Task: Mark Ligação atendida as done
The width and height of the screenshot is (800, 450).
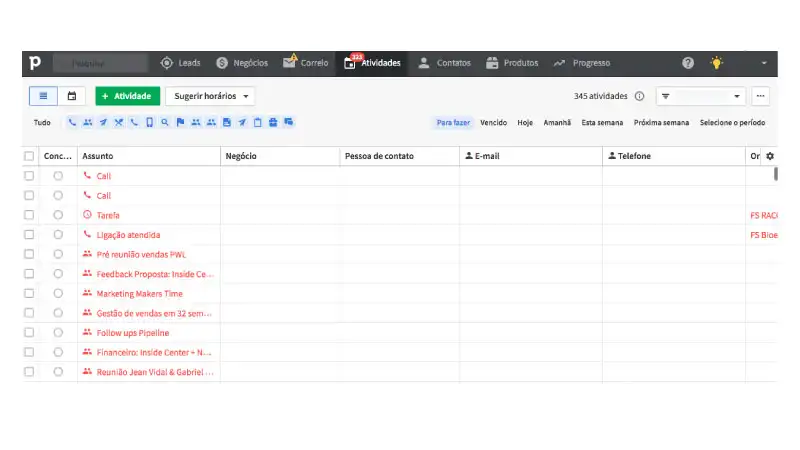Action: click(58, 235)
